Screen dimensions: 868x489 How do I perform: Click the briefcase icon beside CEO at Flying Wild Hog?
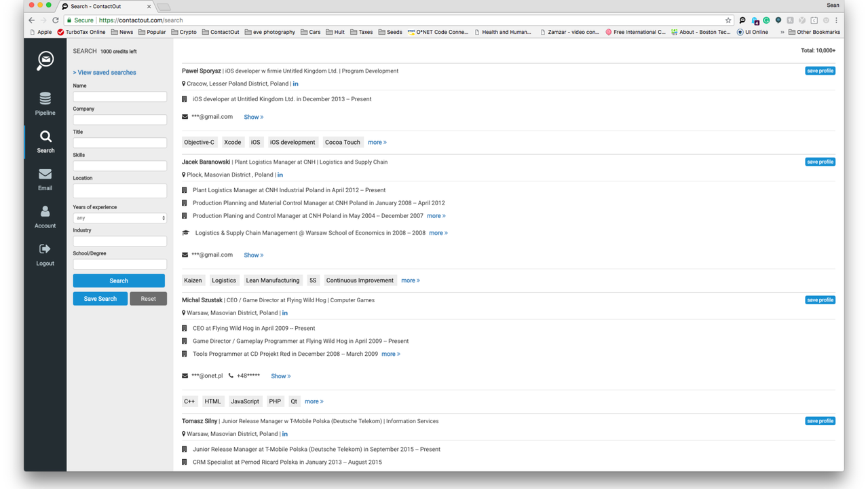pyautogui.click(x=185, y=328)
